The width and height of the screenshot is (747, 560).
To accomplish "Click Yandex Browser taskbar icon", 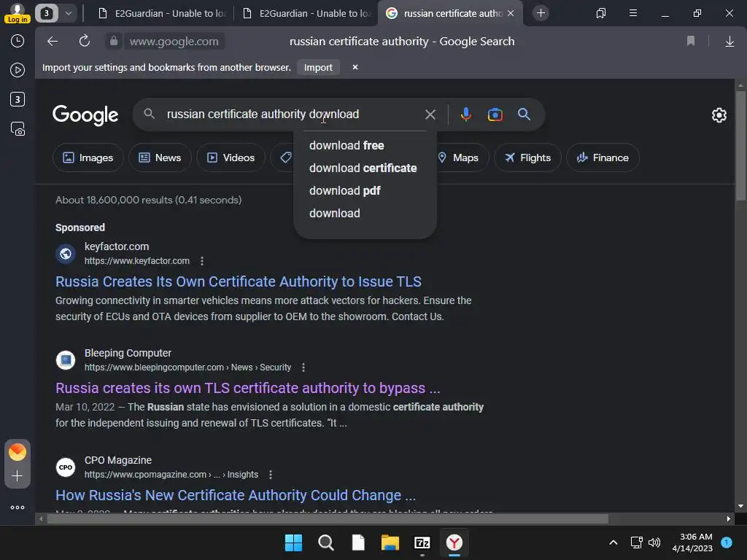I will [454, 542].
